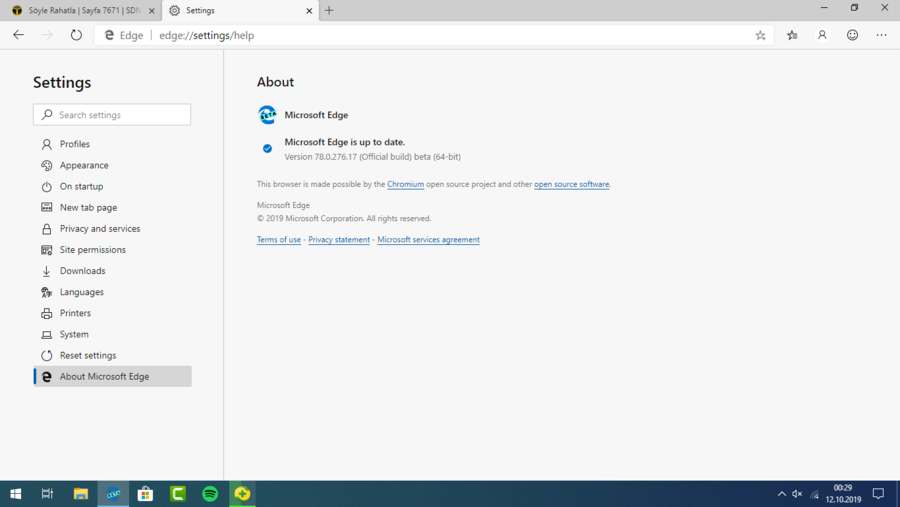Switch to the Söyle Rahatla tab
Image resolution: width=900 pixels, height=507 pixels.
pos(80,10)
